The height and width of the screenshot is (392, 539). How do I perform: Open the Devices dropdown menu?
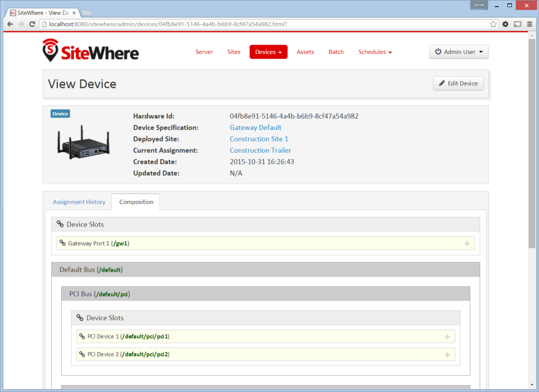pyautogui.click(x=269, y=52)
